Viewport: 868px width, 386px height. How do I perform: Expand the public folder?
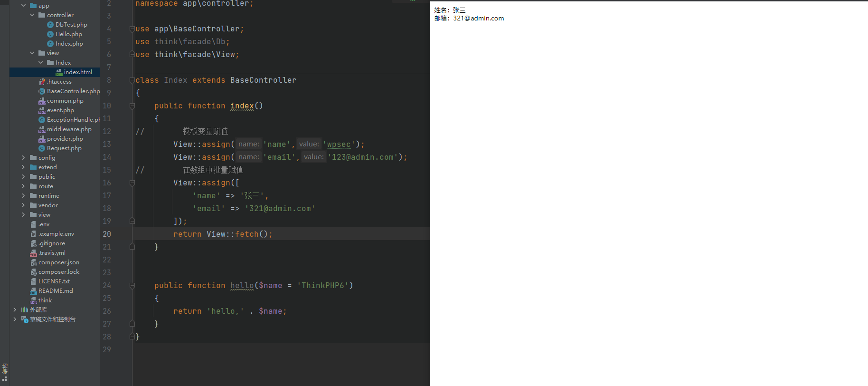point(23,177)
